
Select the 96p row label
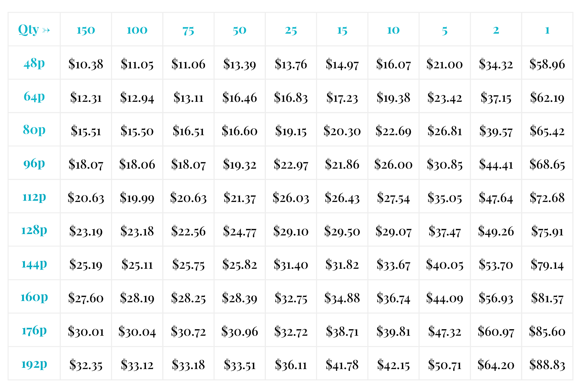[x=34, y=164]
